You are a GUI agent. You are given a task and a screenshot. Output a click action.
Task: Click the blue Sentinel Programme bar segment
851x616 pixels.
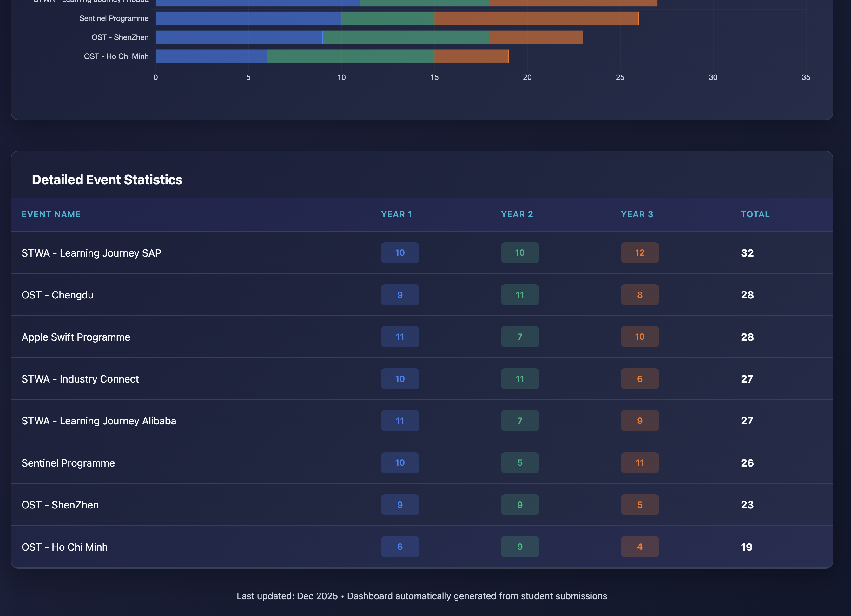click(248, 18)
